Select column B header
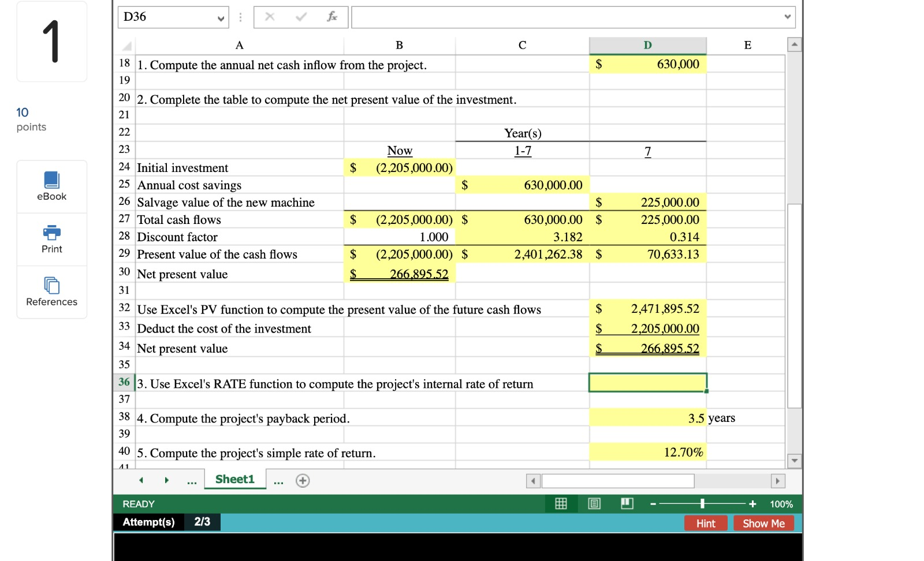924x561 pixels. (399, 46)
